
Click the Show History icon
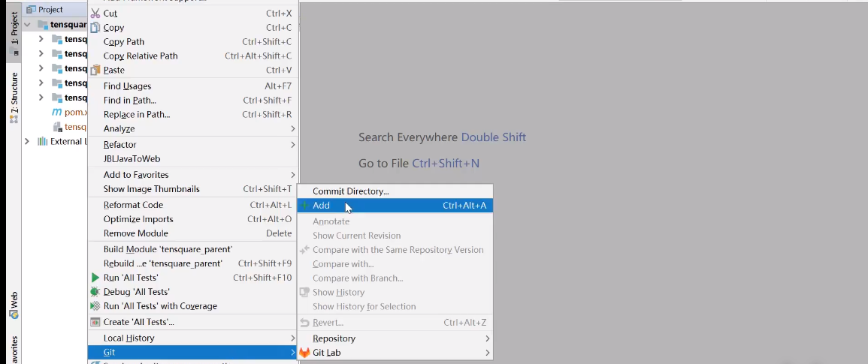[304, 292]
